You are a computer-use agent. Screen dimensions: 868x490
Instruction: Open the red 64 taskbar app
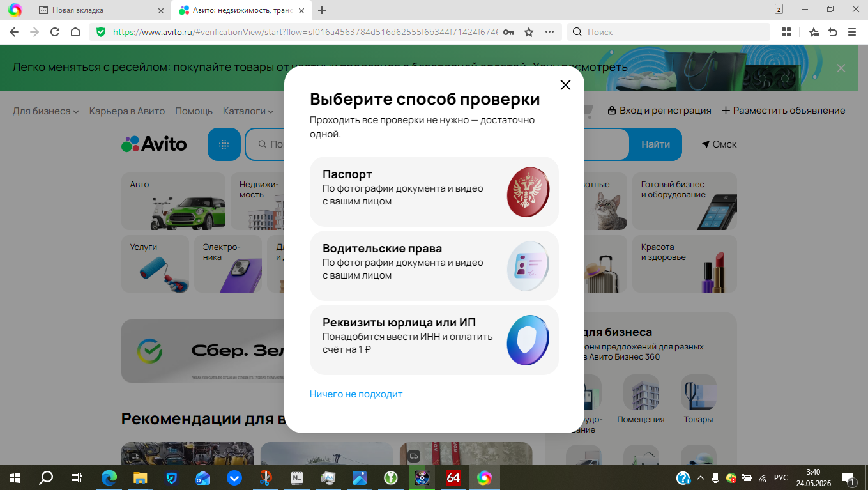point(453,477)
